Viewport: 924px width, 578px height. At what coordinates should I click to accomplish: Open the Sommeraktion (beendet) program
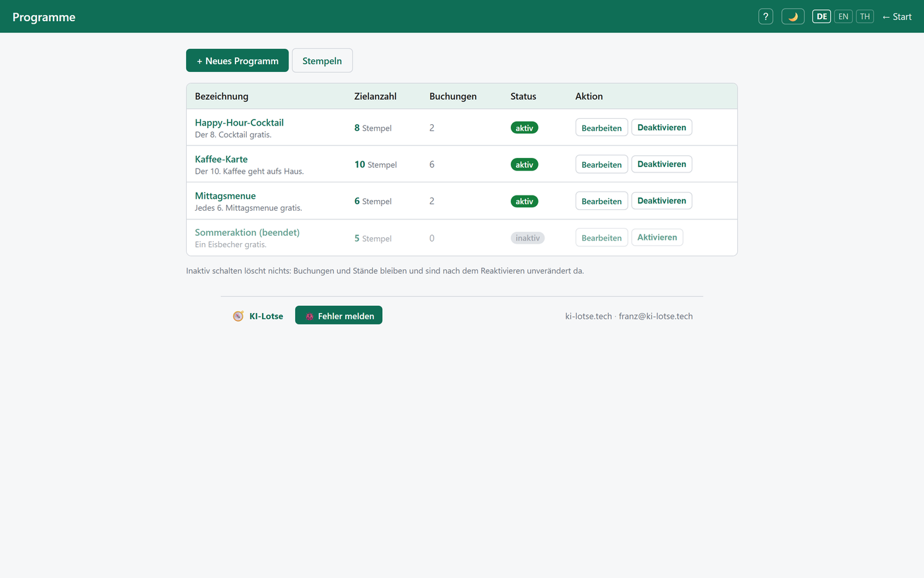pyautogui.click(x=247, y=233)
